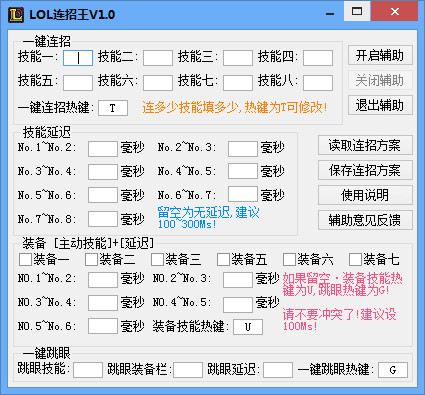Click the 退出辅助 button
This screenshot has height=395, width=425.
point(380,105)
